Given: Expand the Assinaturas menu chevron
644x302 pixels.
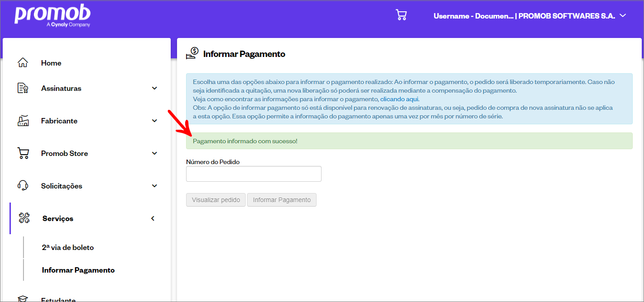Looking at the screenshot, I should coord(154,88).
